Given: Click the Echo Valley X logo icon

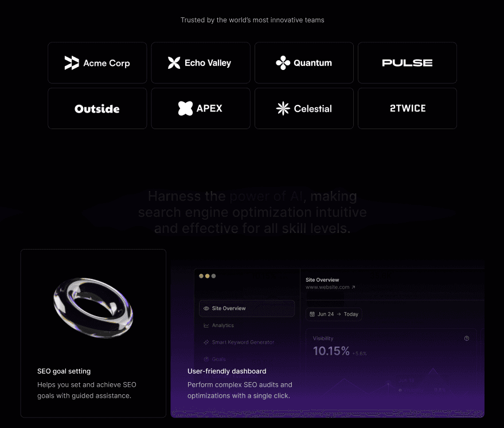Looking at the screenshot, I should (173, 63).
